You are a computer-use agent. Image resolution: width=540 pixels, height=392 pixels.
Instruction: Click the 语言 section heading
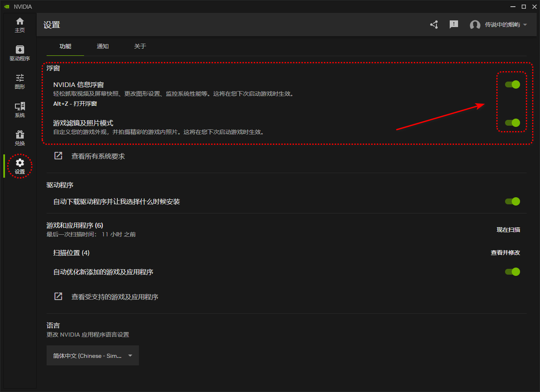(x=53, y=325)
